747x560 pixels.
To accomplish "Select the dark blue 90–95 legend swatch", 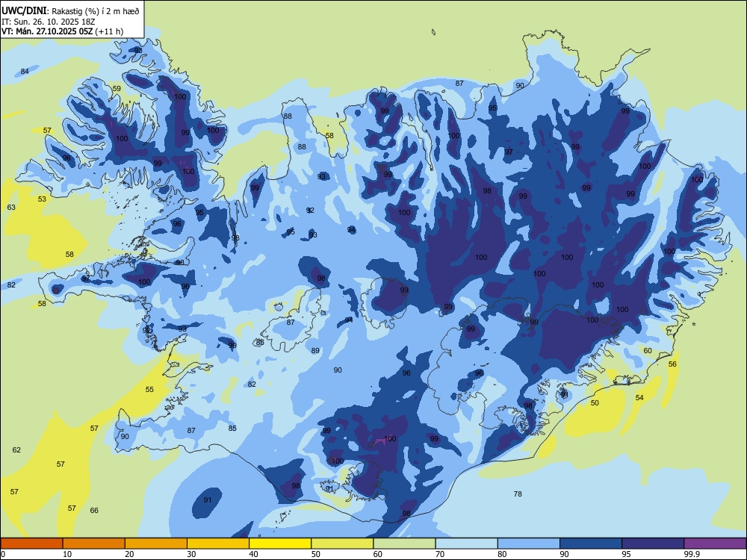I will 591,544.
